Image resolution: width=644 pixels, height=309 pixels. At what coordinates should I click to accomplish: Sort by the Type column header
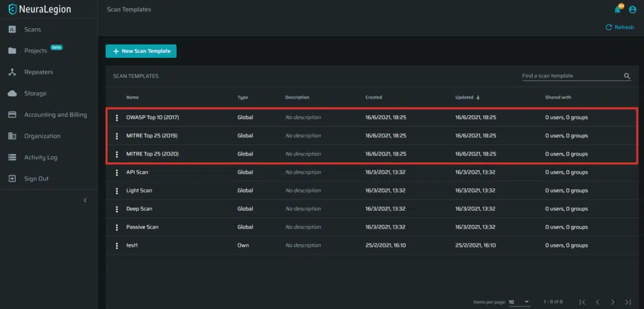(x=242, y=98)
